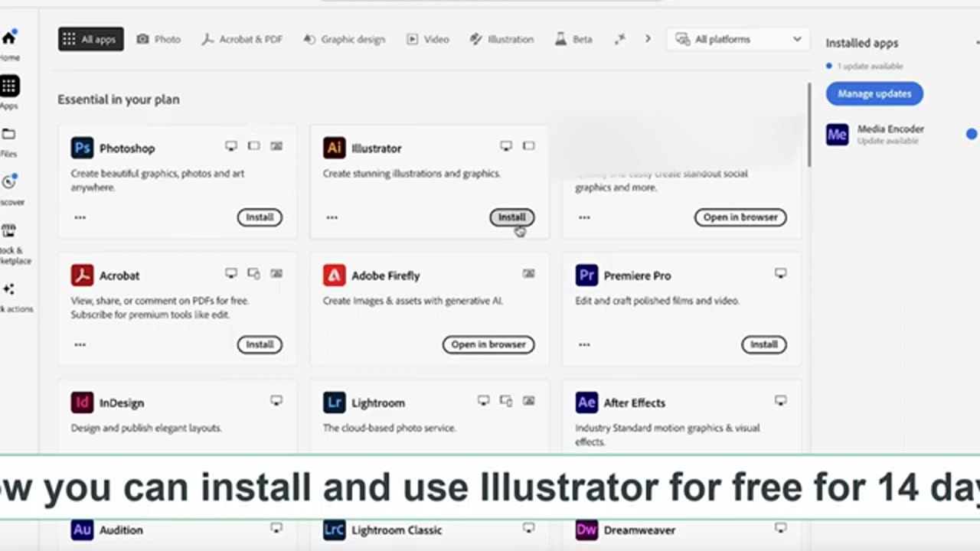Install Illustrator

point(512,217)
